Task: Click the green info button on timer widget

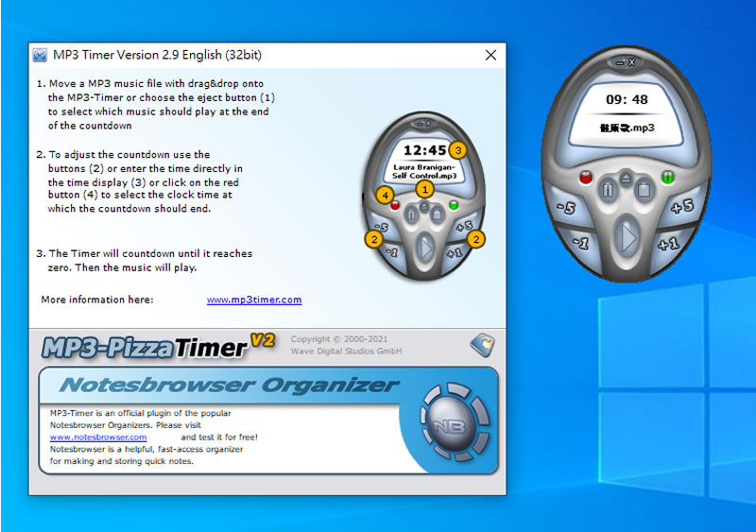Action: point(668,177)
